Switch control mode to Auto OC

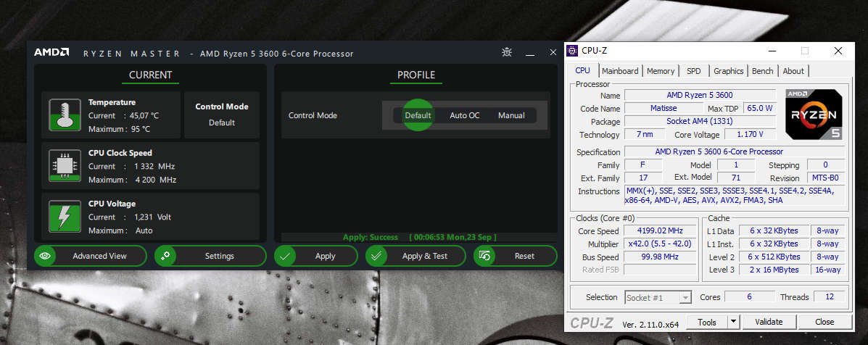pyautogui.click(x=464, y=115)
